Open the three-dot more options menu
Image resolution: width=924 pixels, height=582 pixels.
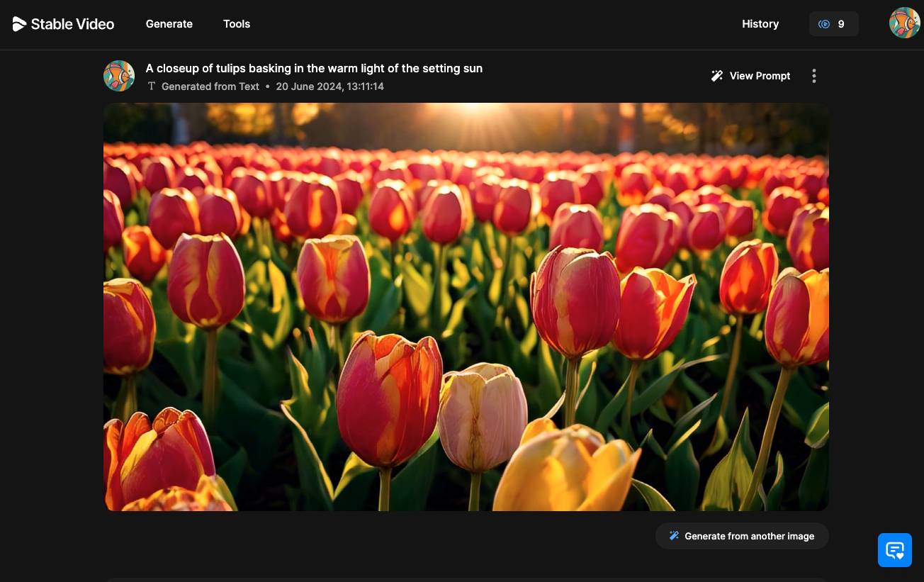(814, 76)
